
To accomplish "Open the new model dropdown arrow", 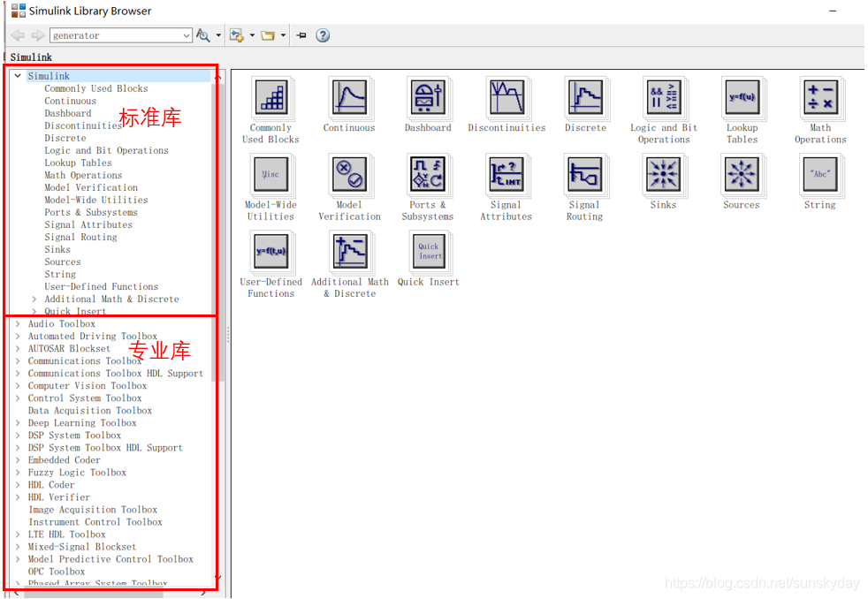I will click(252, 35).
